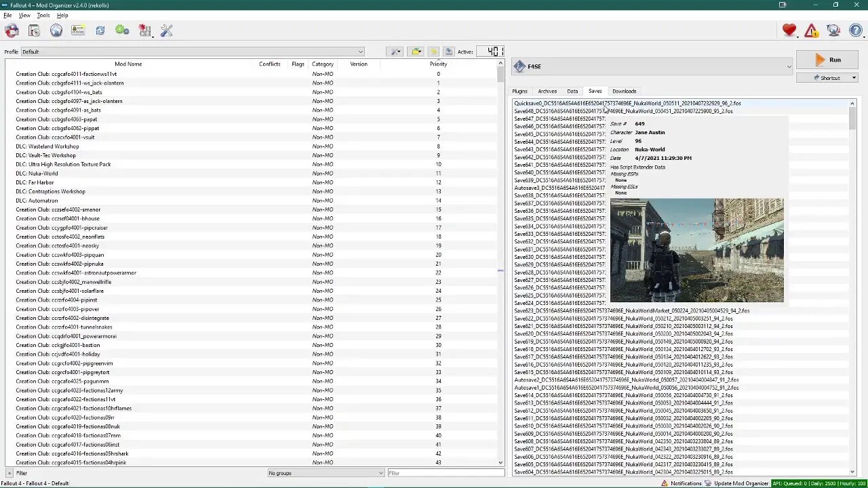The height and width of the screenshot is (488, 868).
Task: Select Creation Club ccgcafo4025-pagunmm row
Action: [251, 381]
